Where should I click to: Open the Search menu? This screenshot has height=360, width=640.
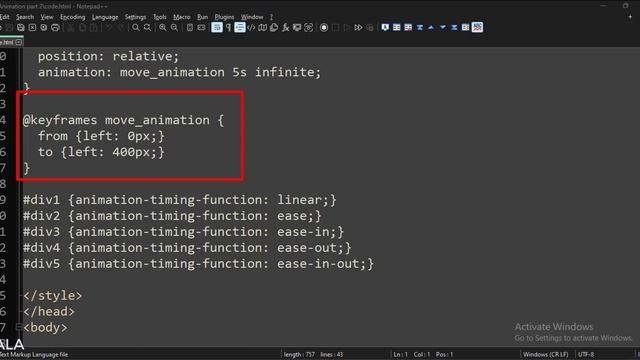click(25, 17)
